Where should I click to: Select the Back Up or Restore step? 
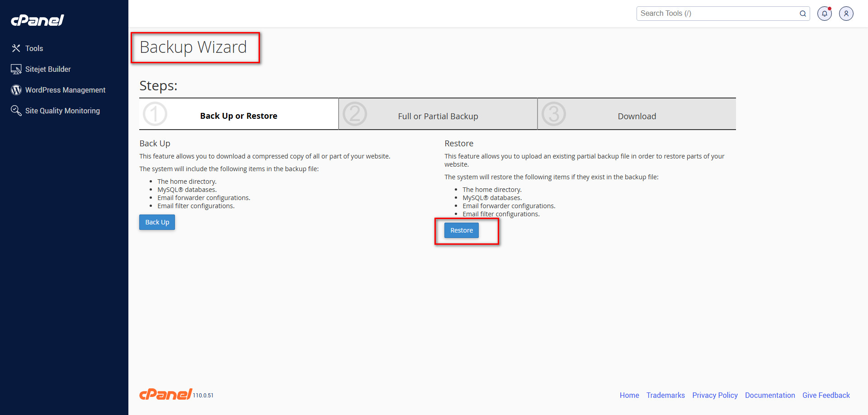click(x=238, y=116)
